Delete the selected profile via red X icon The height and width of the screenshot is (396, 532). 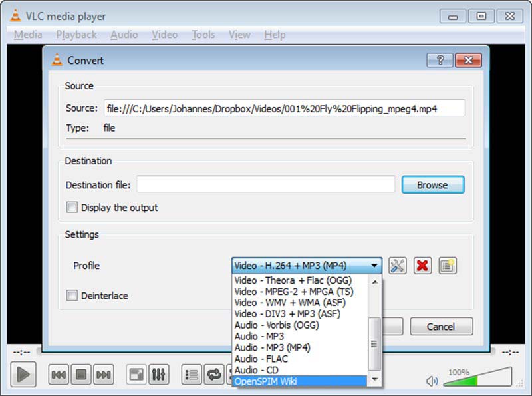click(423, 265)
